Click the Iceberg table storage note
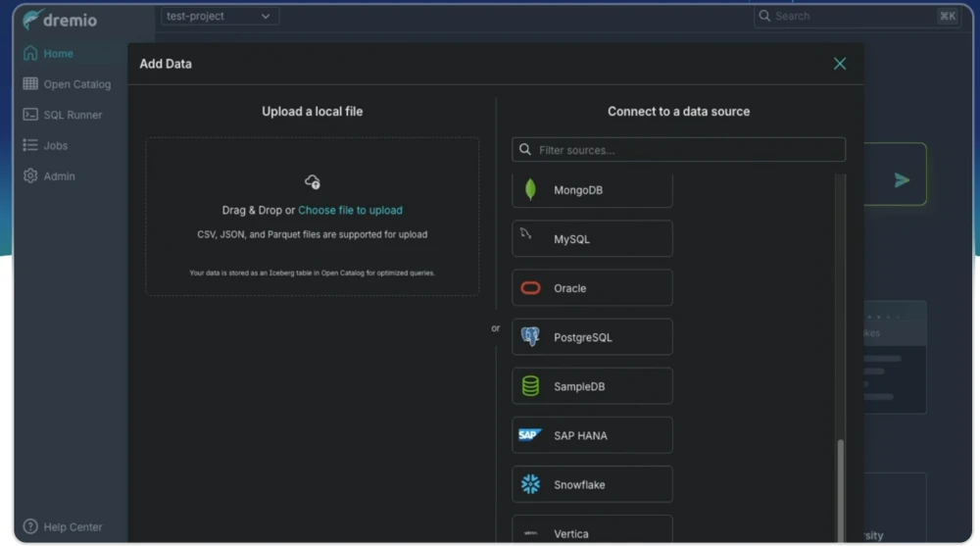Screen dimensions: 980x546 [312, 273]
